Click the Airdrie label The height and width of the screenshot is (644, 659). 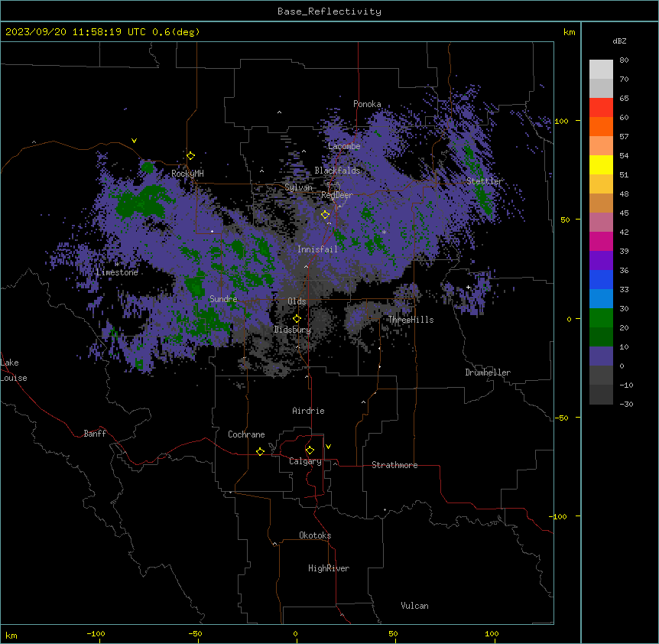[308, 411]
